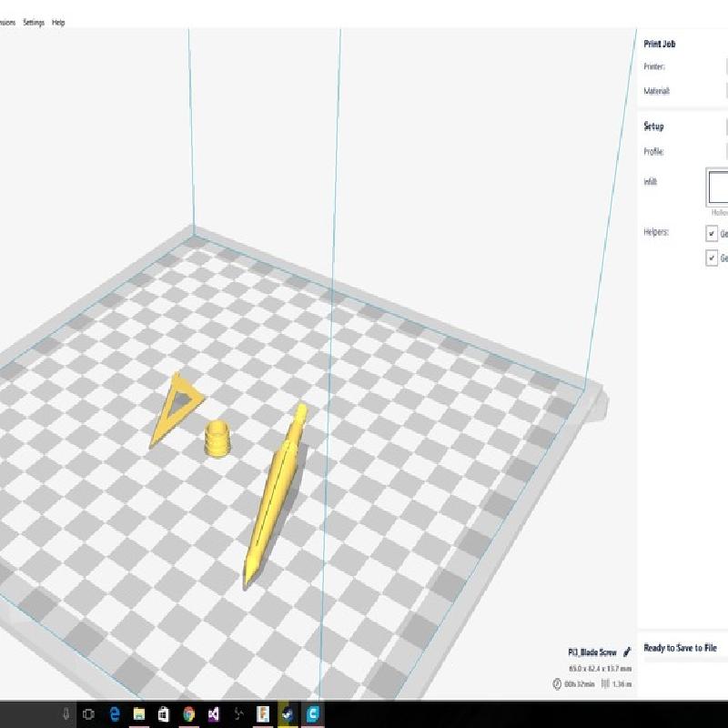
Task: Launch Google Chrome from the taskbar
Action: pos(188,714)
